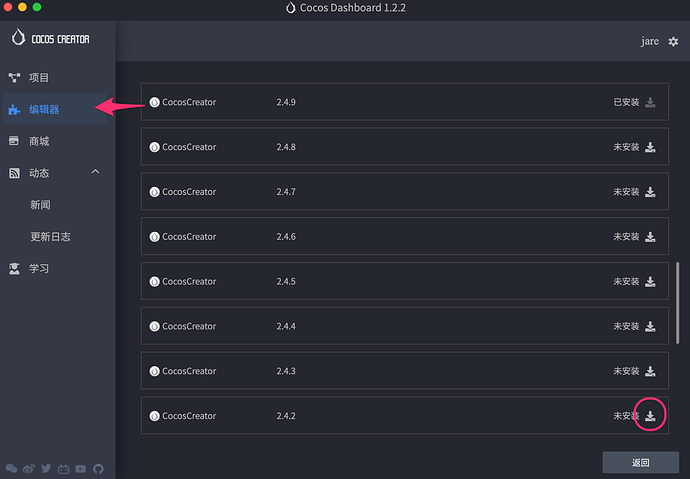Open Weibo social icon in sidebar footer
This screenshot has height=479, width=690.
point(29,468)
